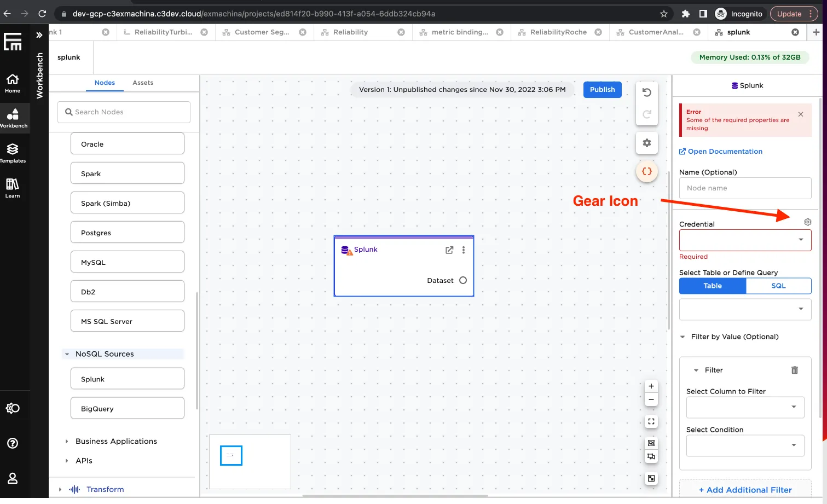This screenshot has height=504, width=827.
Task: Open the ReliabilityRoche project tab
Action: click(x=558, y=32)
